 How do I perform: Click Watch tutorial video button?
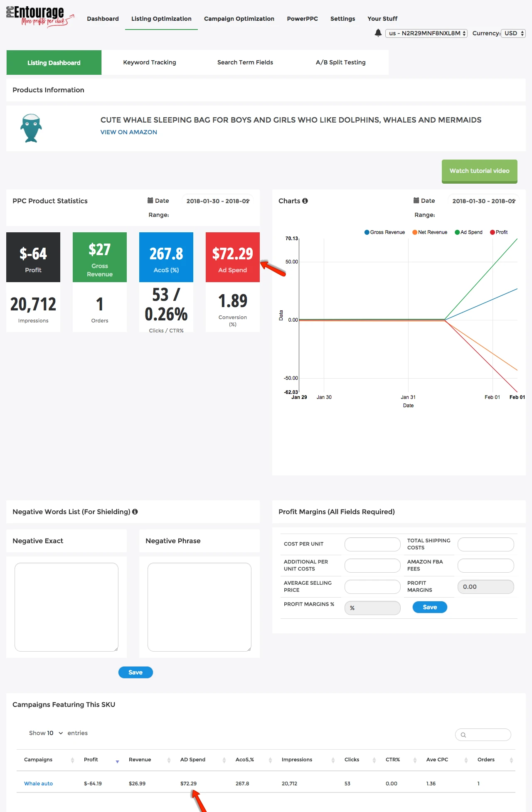click(480, 171)
